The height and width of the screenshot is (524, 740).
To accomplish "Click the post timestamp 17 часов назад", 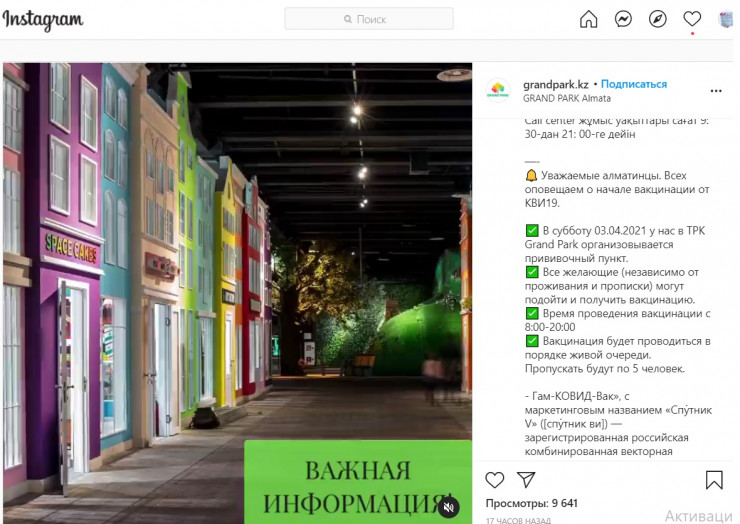I will tap(517, 519).
